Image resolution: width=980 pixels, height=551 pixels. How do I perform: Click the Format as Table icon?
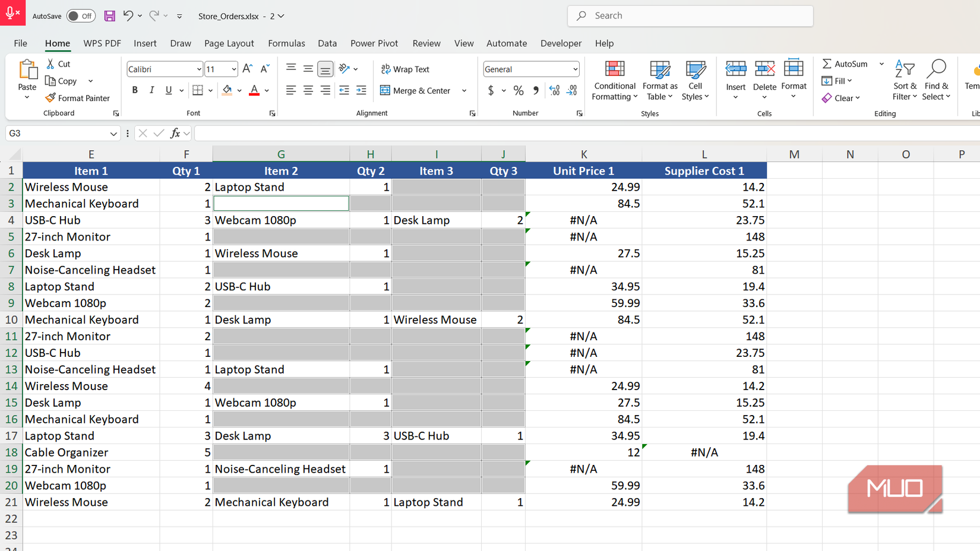point(659,70)
